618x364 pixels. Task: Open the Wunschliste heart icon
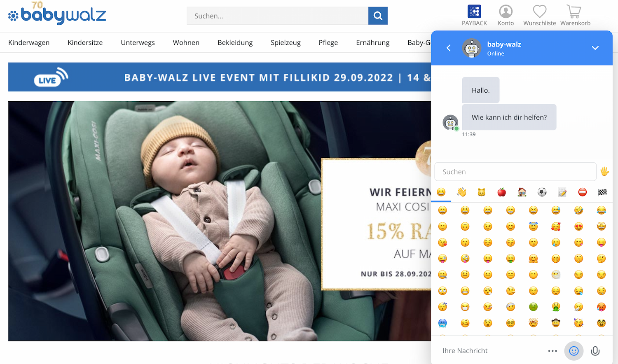539,16
